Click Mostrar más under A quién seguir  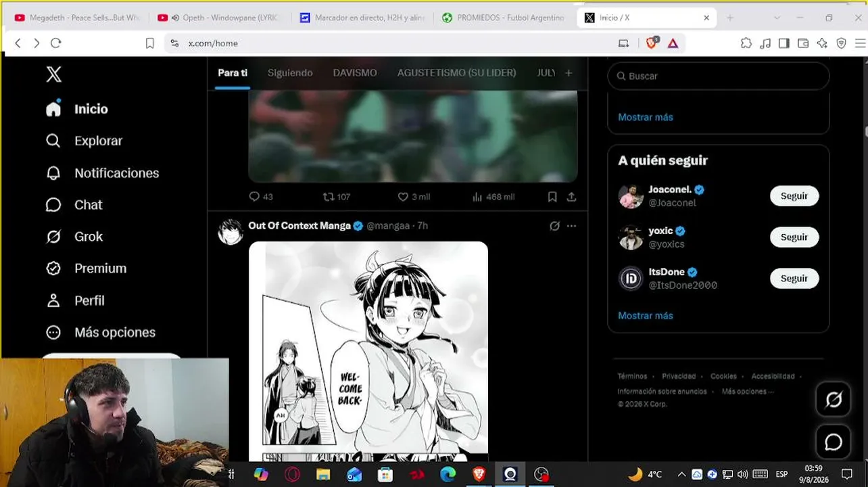coord(646,316)
